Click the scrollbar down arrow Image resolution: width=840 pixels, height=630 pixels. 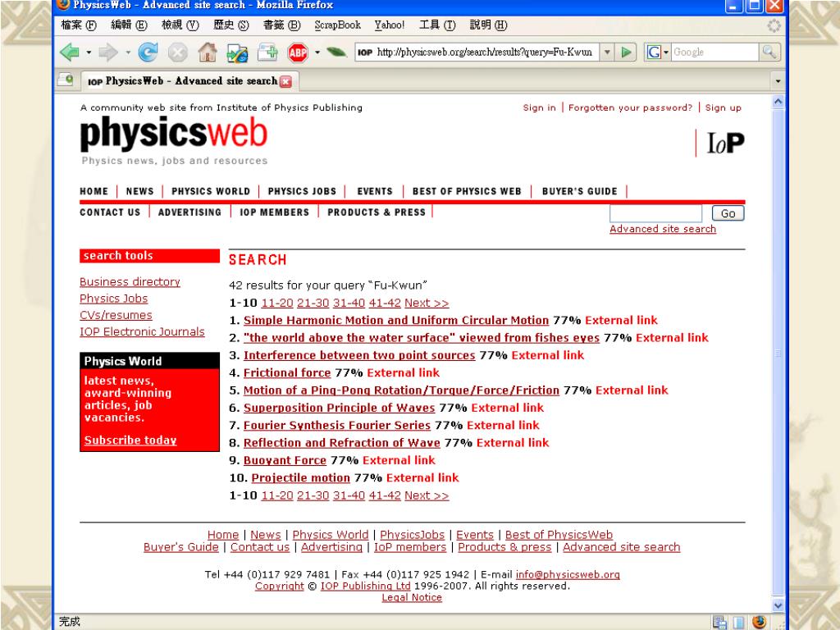pyautogui.click(x=778, y=605)
